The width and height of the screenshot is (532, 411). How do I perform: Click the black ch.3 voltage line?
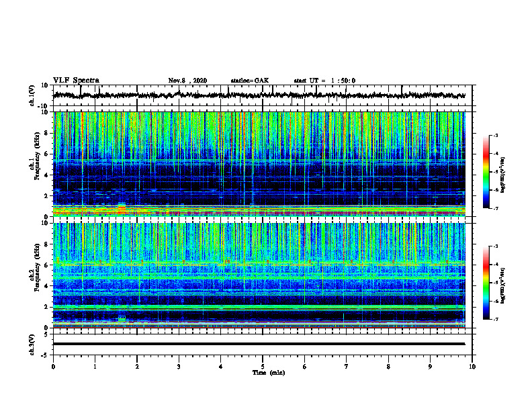pos(259,344)
